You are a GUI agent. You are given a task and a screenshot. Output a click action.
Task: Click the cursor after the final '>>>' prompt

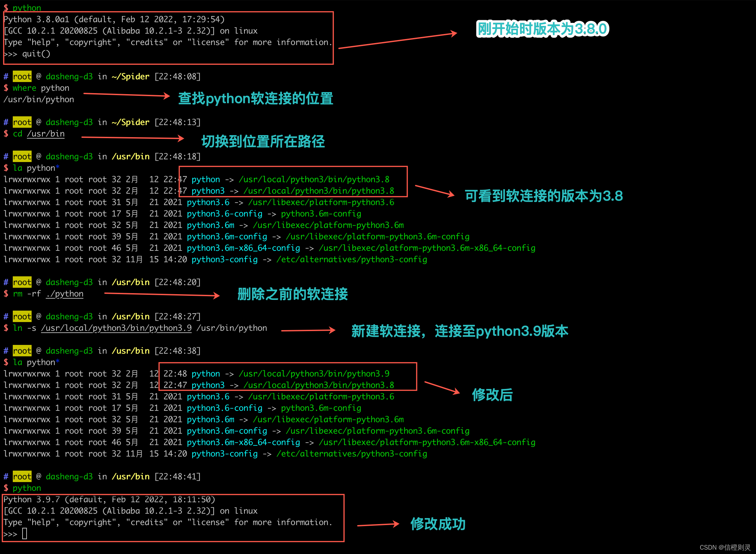click(x=25, y=533)
